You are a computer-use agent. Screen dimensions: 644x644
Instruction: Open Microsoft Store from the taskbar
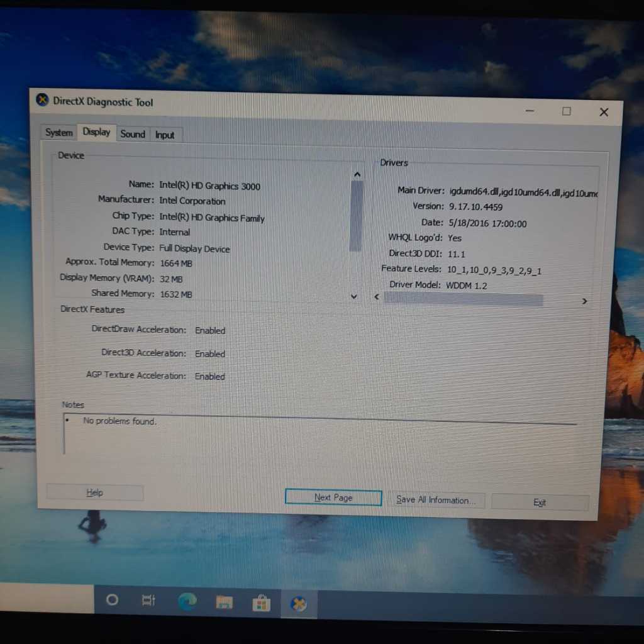[x=261, y=603]
